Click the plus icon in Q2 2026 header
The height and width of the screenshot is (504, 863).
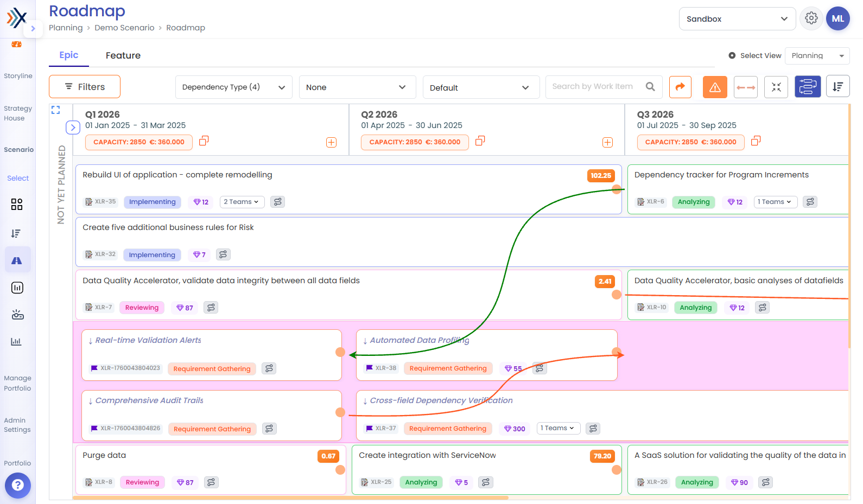[607, 142]
